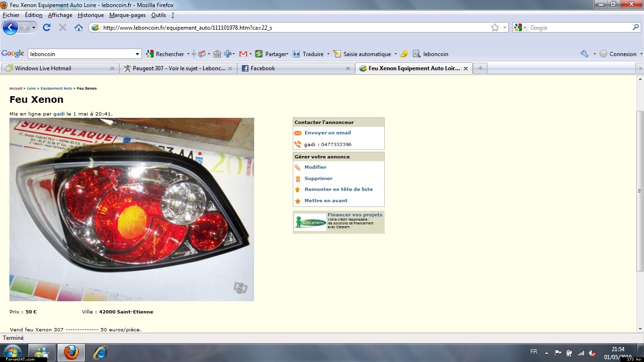
Task: Click the Saisie automatique button
Action: tap(363, 54)
